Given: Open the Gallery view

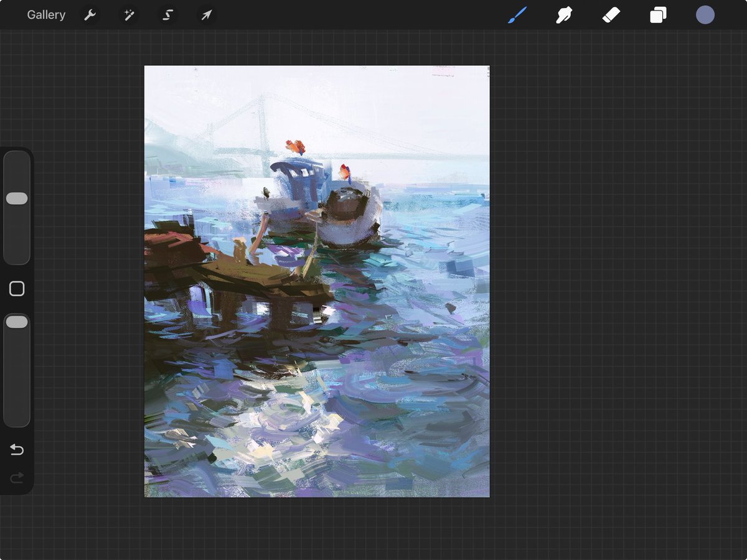Looking at the screenshot, I should [x=46, y=15].
